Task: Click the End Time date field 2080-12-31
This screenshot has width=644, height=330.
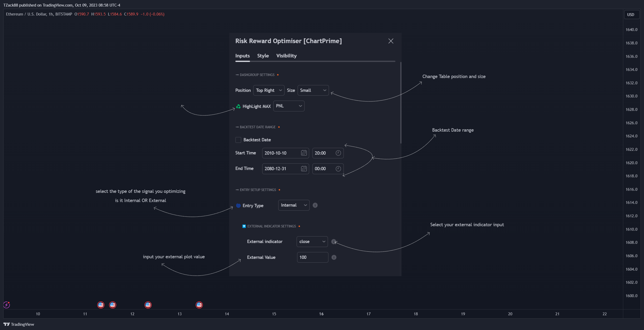Action: [286, 169]
